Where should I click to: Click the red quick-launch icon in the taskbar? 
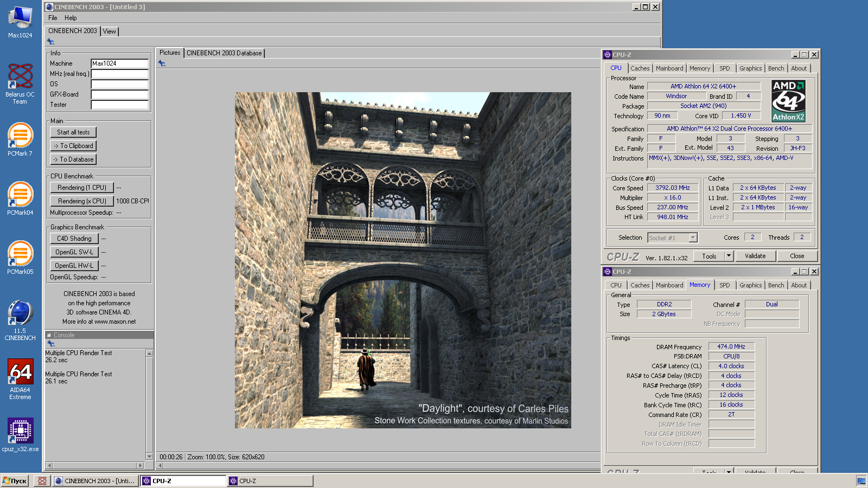pos(42,481)
